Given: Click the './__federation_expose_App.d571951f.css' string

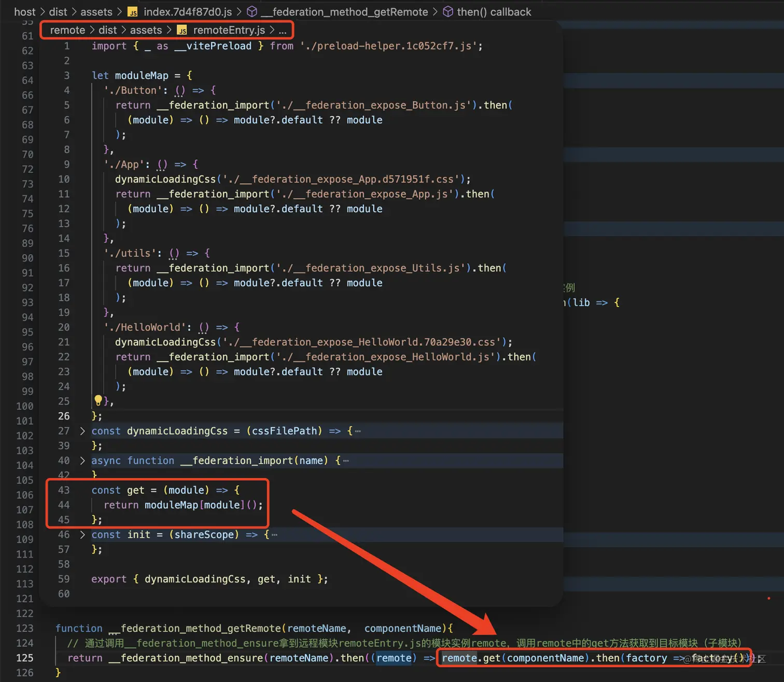Looking at the screenshot, I should pyautogui.click(x=341, y=179).
